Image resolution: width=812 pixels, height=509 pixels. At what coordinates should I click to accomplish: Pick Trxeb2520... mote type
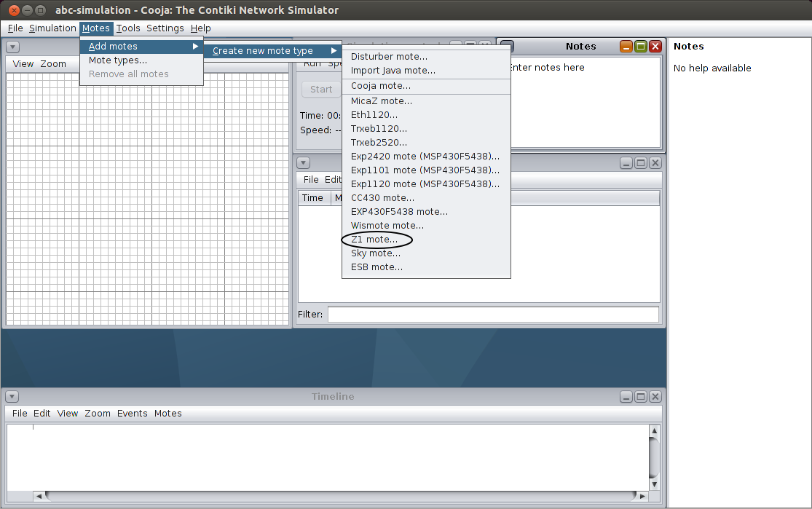[426, 143]
